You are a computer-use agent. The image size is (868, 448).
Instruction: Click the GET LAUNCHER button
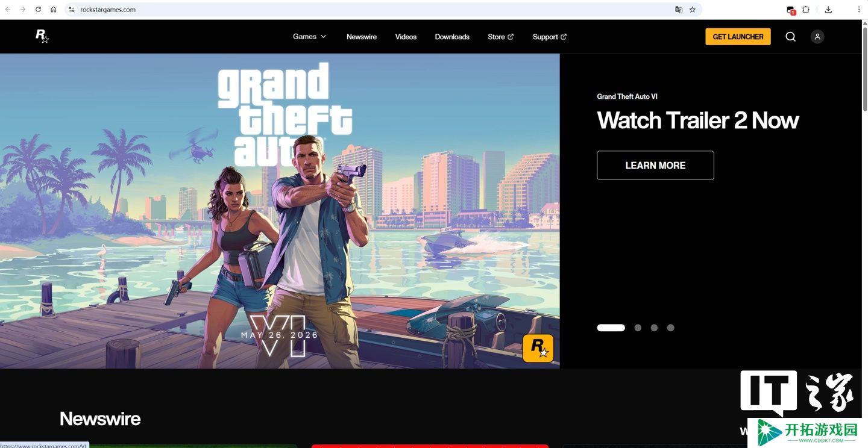738,37
